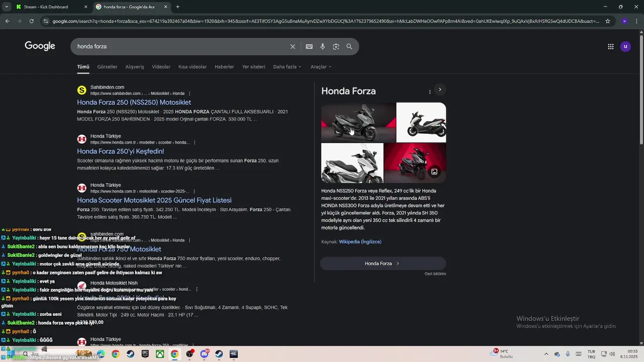Reload the current page
644x362 pixels.
pyautogui.click(x=31, y=21)
